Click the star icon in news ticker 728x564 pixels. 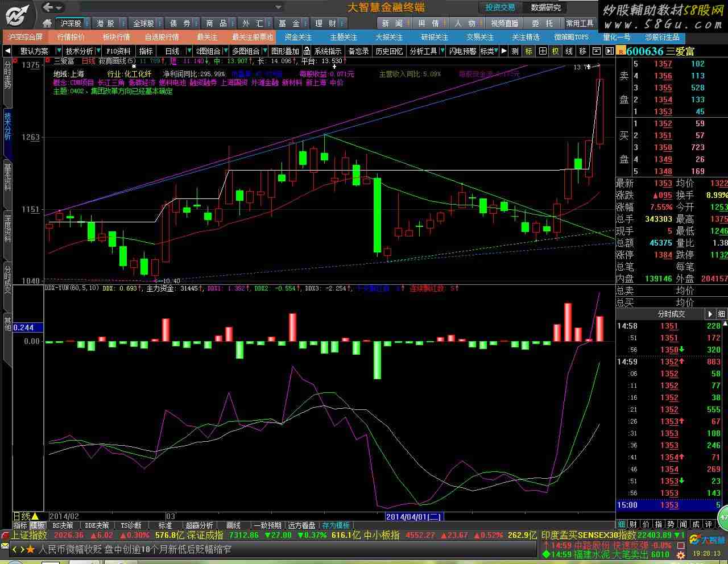click(x=30, y=549)
